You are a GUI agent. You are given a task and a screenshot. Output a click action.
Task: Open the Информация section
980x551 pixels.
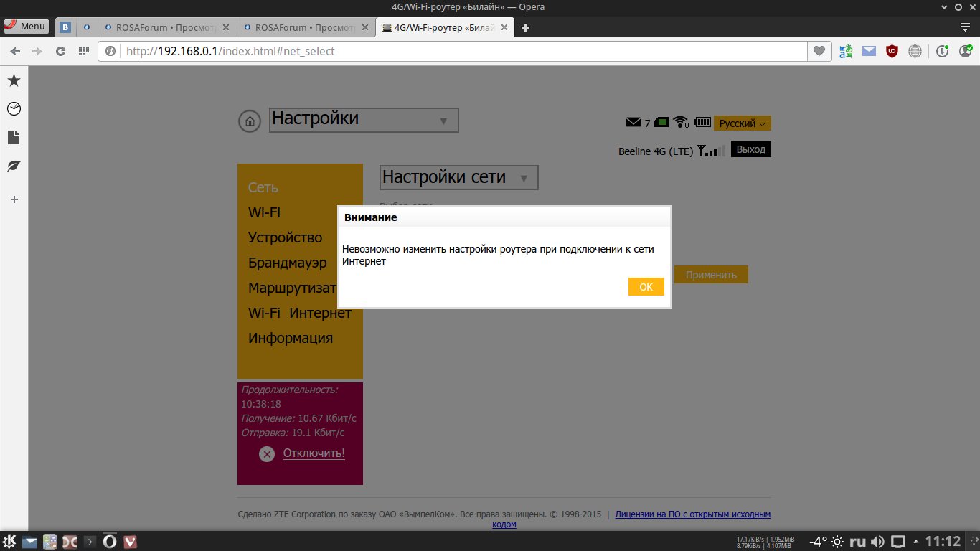click(x=291, y=338)
